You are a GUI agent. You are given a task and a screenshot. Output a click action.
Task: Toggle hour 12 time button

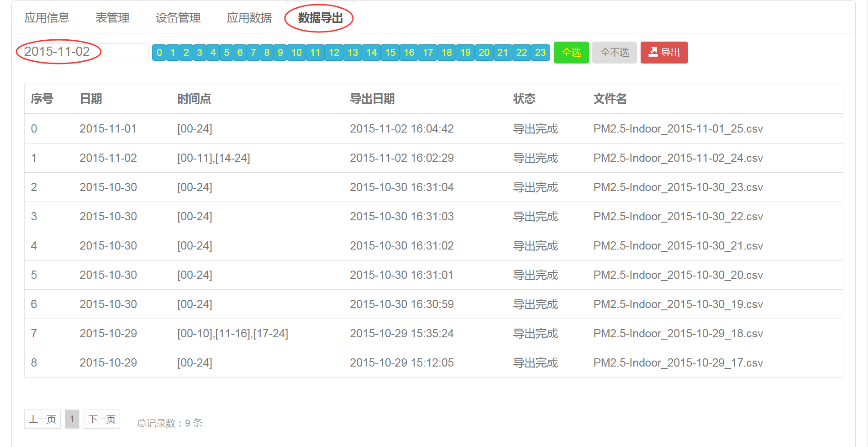click(334, 53)
